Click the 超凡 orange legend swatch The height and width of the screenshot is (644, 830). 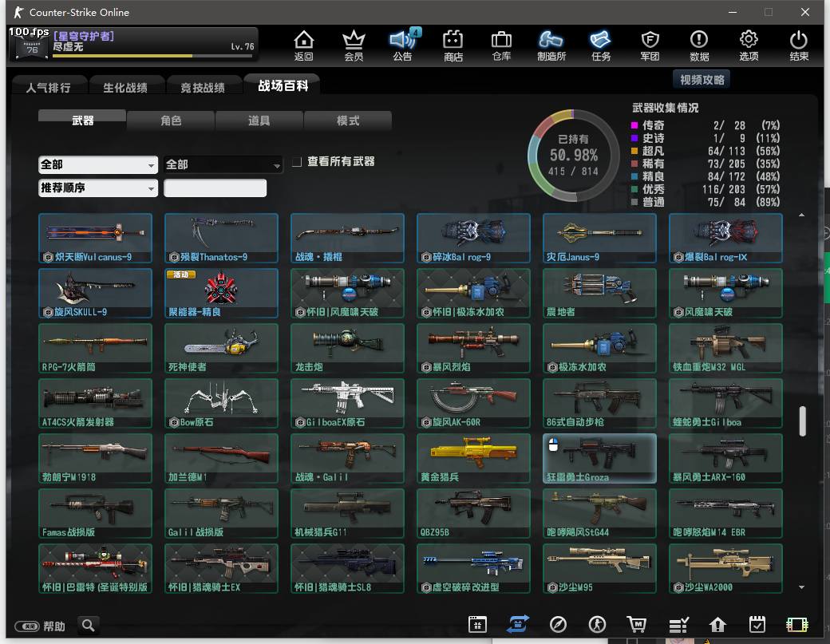[x=634, y=151]
